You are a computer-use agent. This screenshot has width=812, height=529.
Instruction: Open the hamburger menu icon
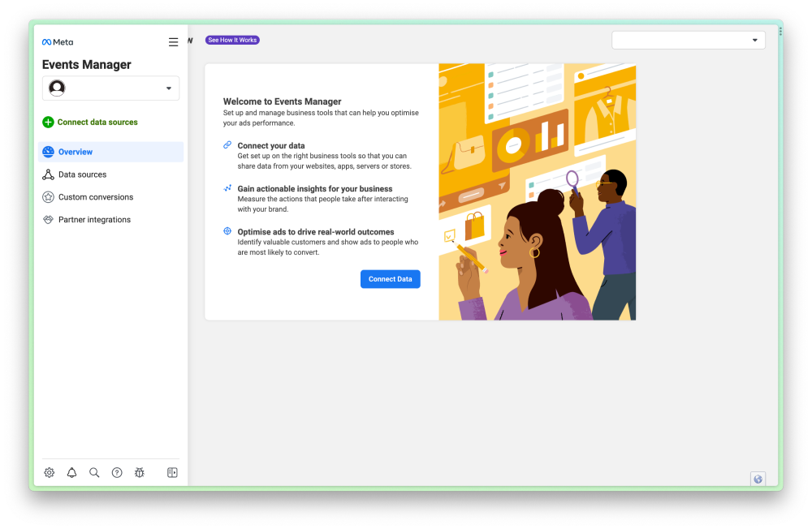click(x=173, y=41)
